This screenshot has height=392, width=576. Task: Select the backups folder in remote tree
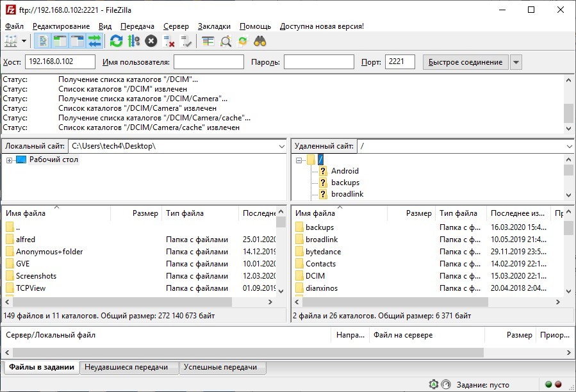tap(345, 183)
